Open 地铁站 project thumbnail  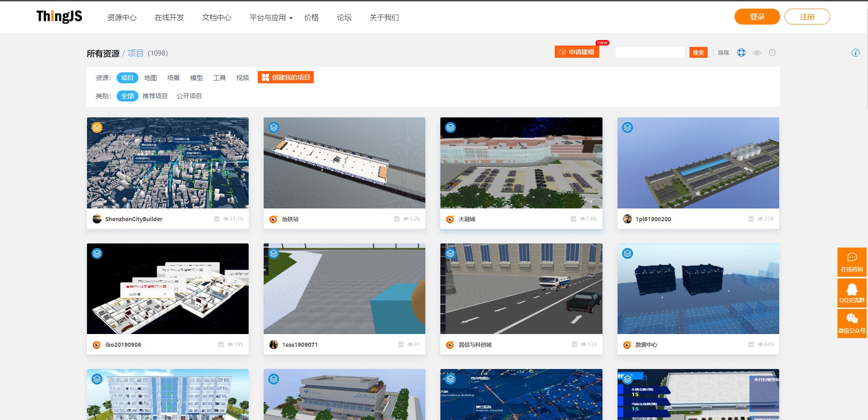click(344, 163)
